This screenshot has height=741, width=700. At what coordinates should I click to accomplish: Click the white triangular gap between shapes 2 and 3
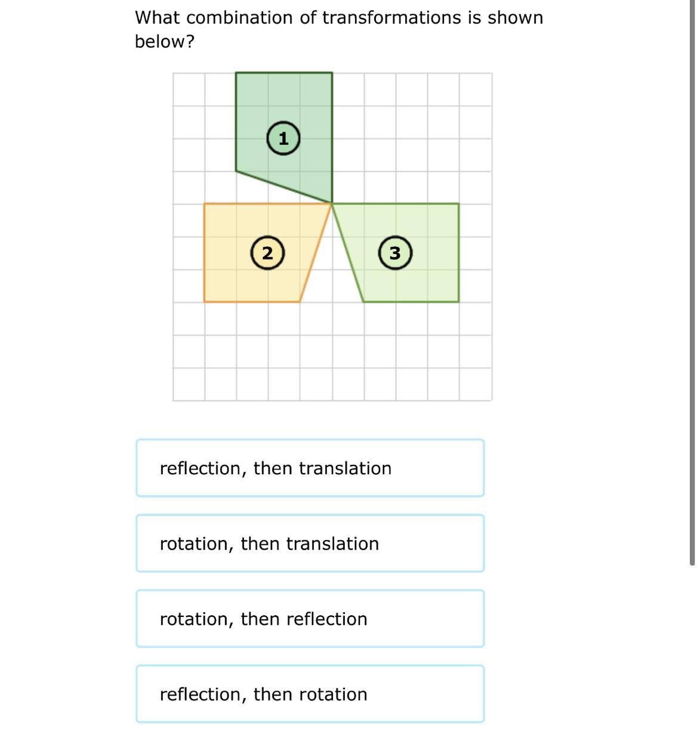pyautogui.click(x=332, y=274)
